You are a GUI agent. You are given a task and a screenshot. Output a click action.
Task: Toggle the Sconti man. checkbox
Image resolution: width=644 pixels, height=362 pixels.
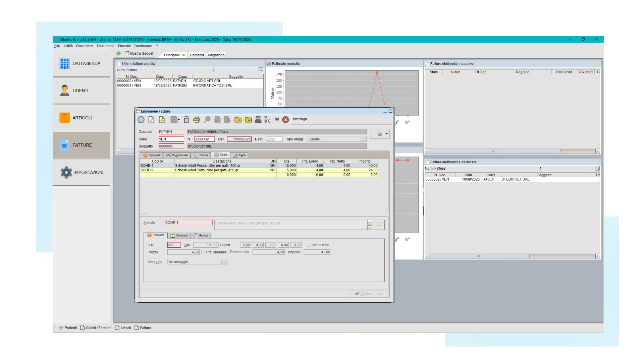coord(308,245)
